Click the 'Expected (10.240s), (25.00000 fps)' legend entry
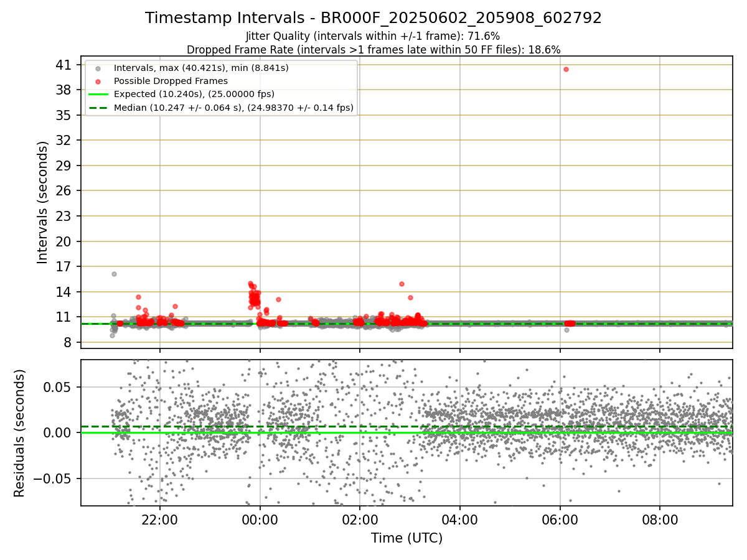This screenshot has width=747, height=560. pos(194,94)
